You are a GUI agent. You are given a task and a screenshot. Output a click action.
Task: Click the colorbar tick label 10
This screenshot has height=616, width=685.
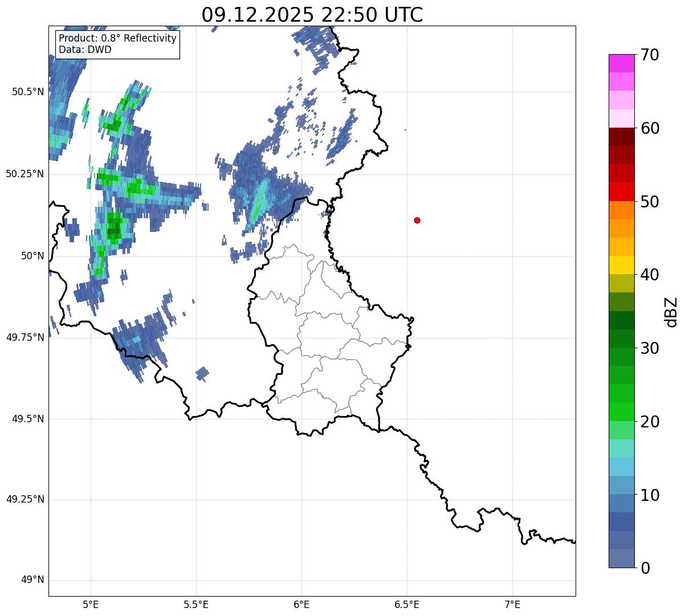pos(650,495)
